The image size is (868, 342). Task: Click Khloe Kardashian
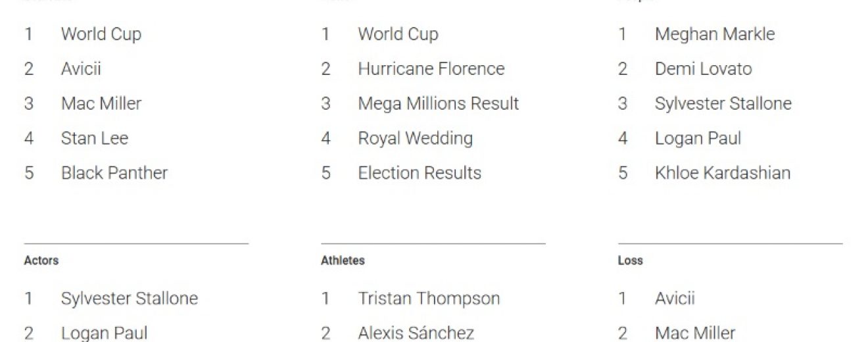click(x=723, y=173)
